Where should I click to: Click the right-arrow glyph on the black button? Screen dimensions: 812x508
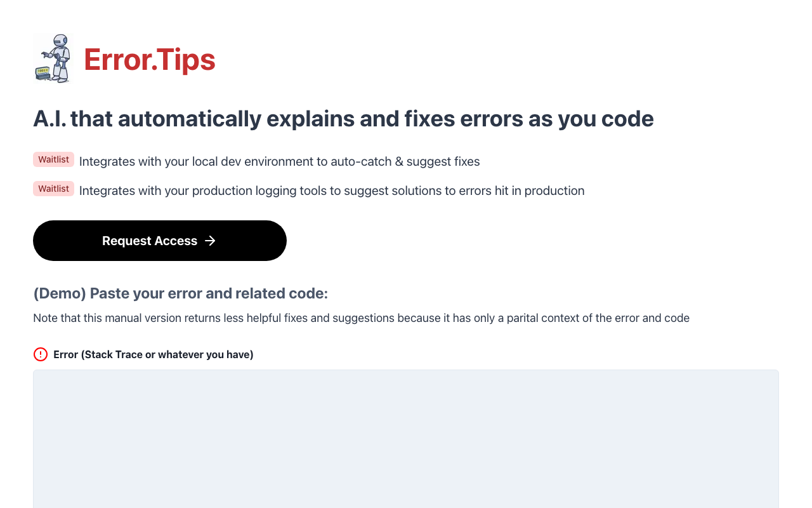point(210,241)
